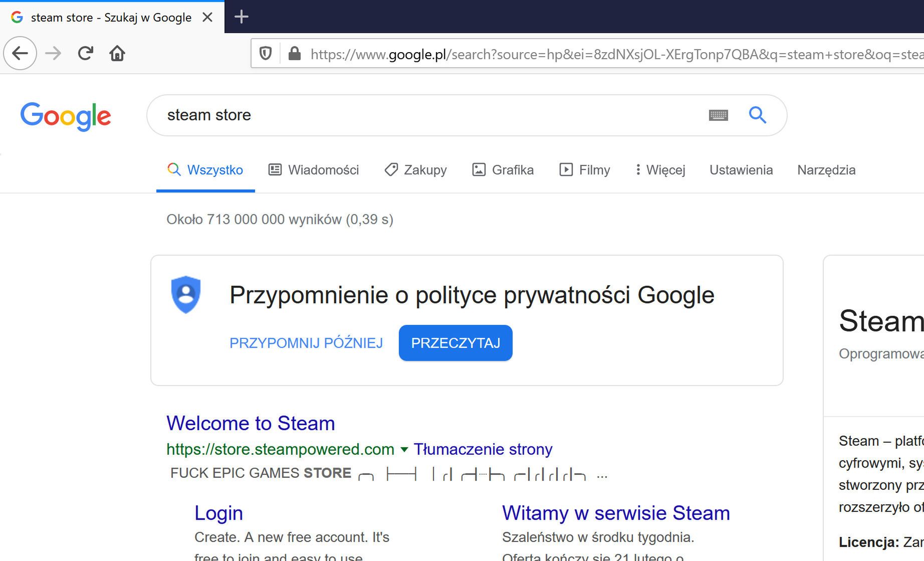
Task: Click the 'Około 713 000 000 wyników' stats text
Action: tap(280, 220)
